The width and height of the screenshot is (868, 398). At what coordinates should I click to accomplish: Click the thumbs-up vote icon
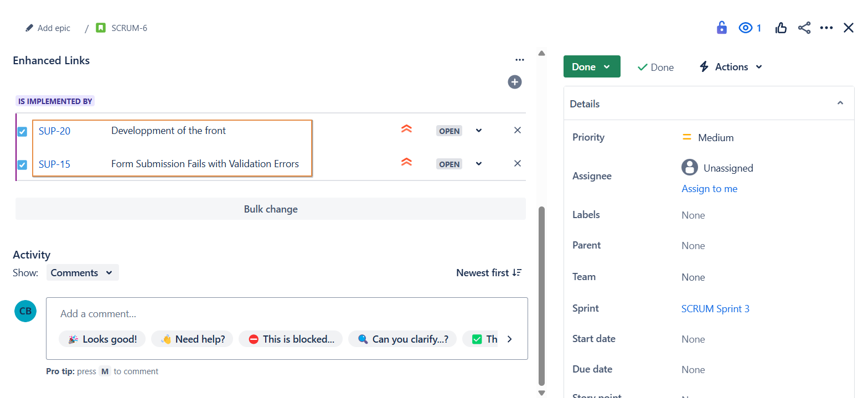781,28
